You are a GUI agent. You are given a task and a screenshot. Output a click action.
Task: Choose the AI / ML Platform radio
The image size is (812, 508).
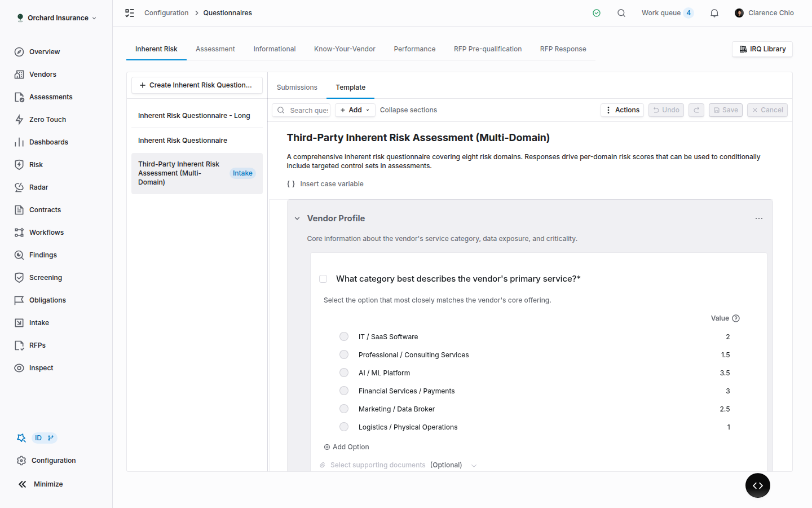(x=344, y=373)
